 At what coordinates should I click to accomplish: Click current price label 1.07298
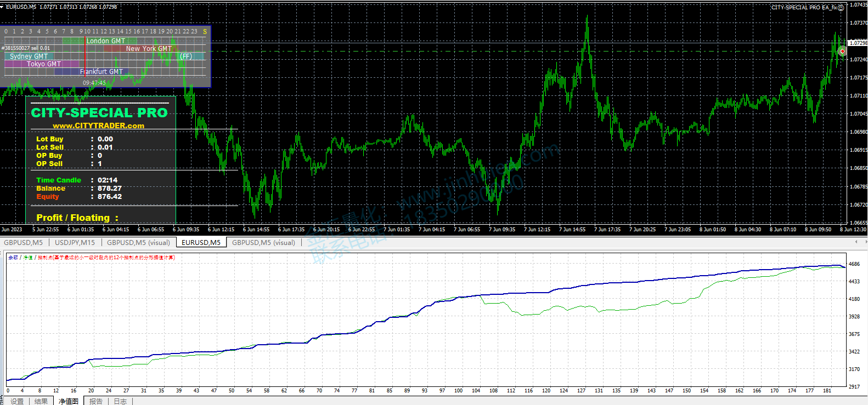(x=858, y=43)
